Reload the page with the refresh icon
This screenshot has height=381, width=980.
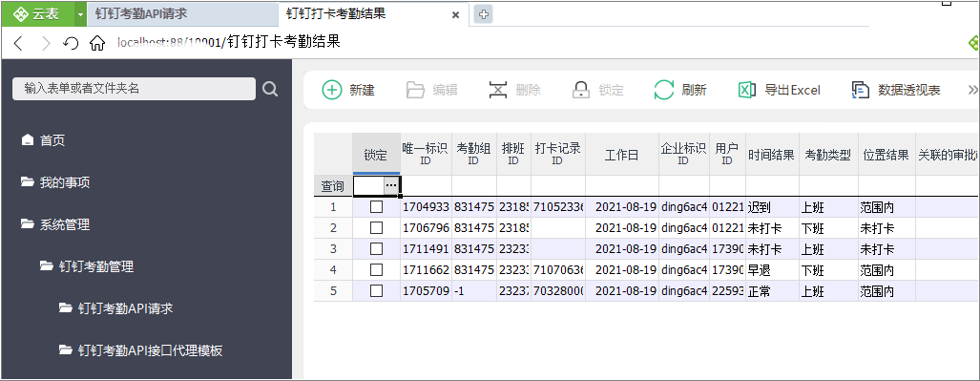tap(71, 43)
